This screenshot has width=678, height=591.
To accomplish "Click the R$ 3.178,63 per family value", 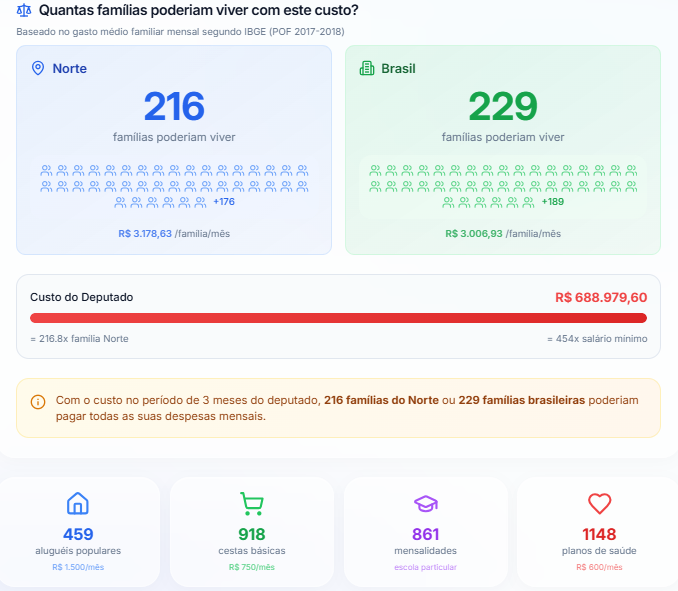I will click(145, 233).
